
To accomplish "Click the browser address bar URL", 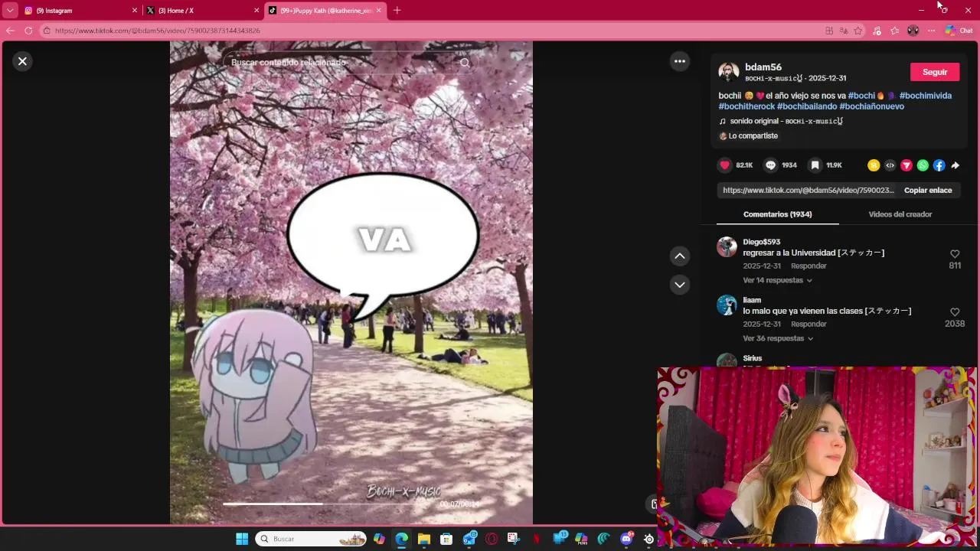I will [x=157, y=31].
